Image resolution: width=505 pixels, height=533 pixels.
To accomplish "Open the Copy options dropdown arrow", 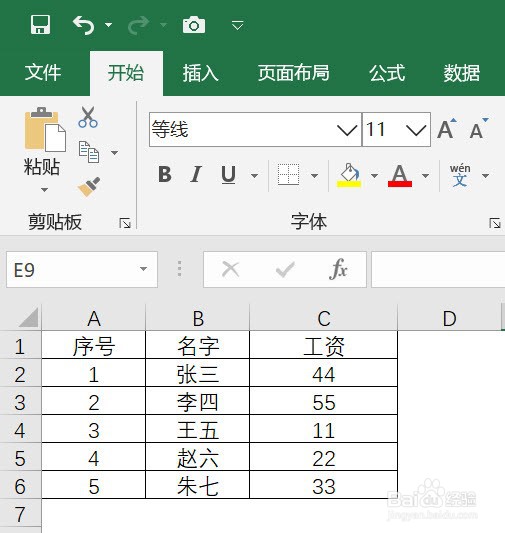I will (115, 153).
